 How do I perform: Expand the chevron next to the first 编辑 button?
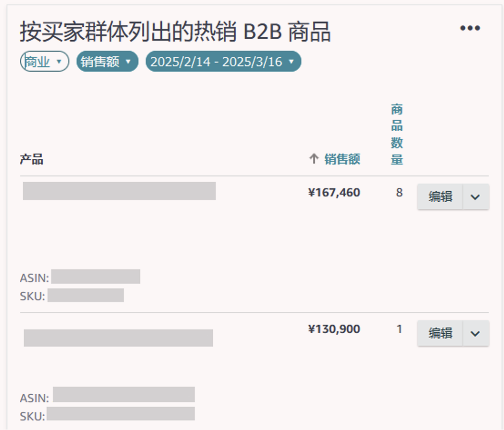475,197
